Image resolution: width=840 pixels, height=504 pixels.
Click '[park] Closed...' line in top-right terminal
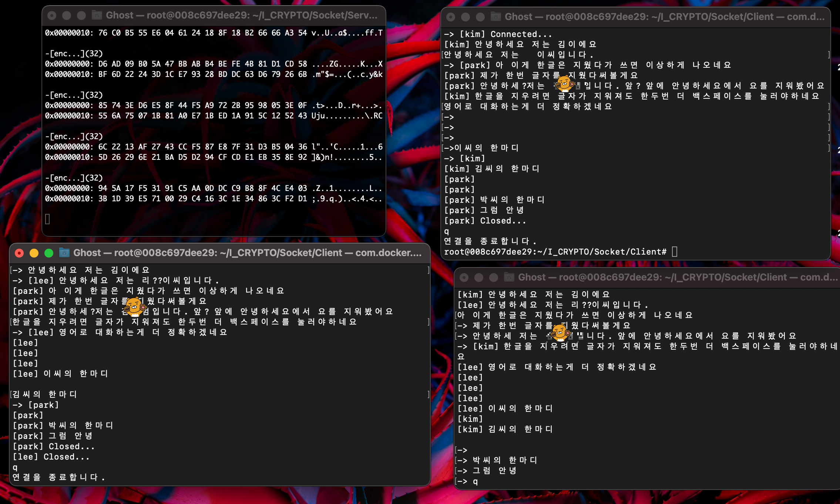pos(485,221)
